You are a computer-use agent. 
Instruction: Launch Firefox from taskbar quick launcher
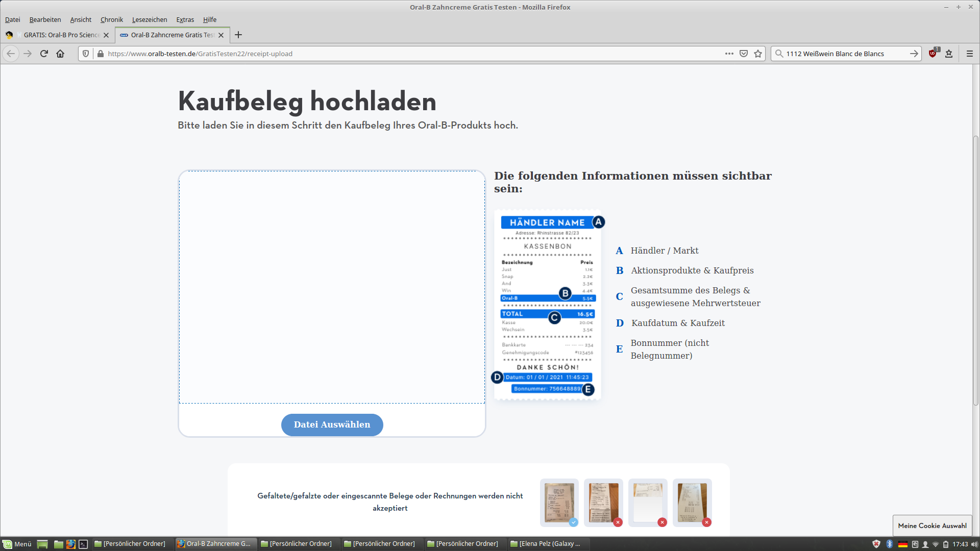tap(71, 544)
